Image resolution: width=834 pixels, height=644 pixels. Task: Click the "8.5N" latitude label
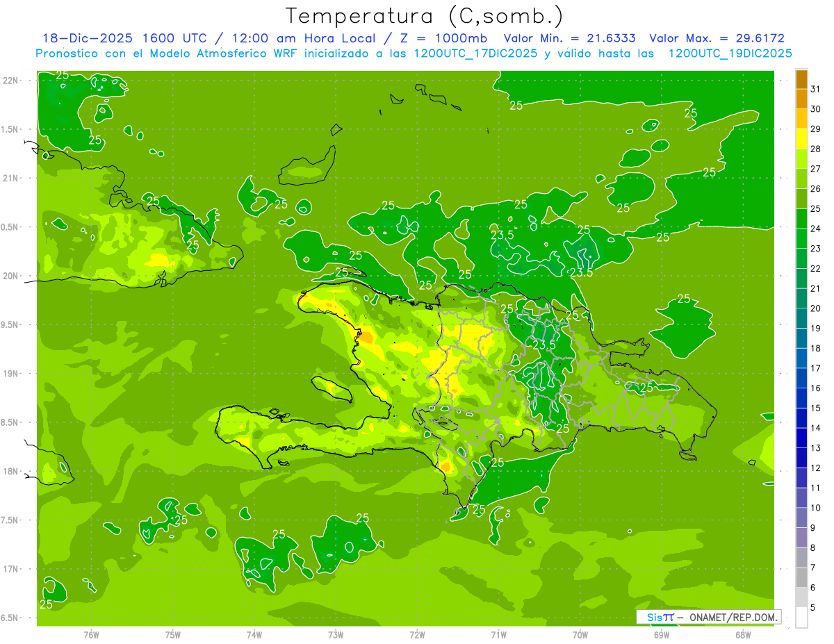click(10, 422)
